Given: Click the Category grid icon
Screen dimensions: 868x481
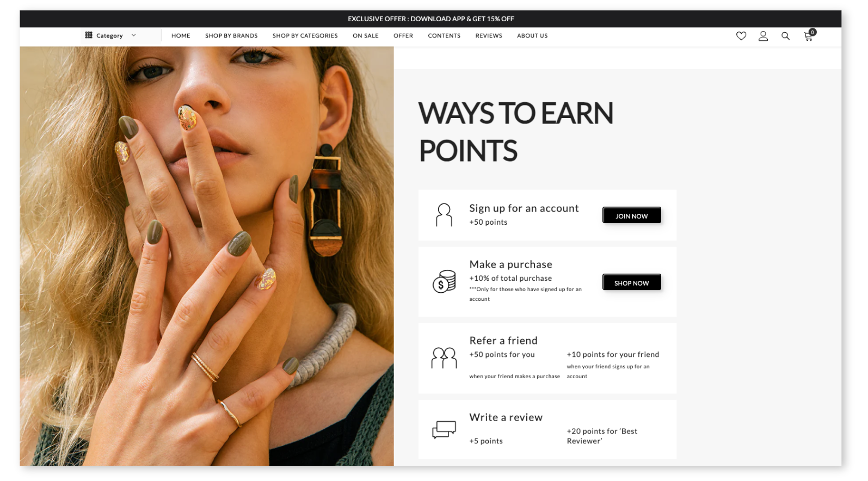Looking at the screenshot, I should (x=89, y=35).
